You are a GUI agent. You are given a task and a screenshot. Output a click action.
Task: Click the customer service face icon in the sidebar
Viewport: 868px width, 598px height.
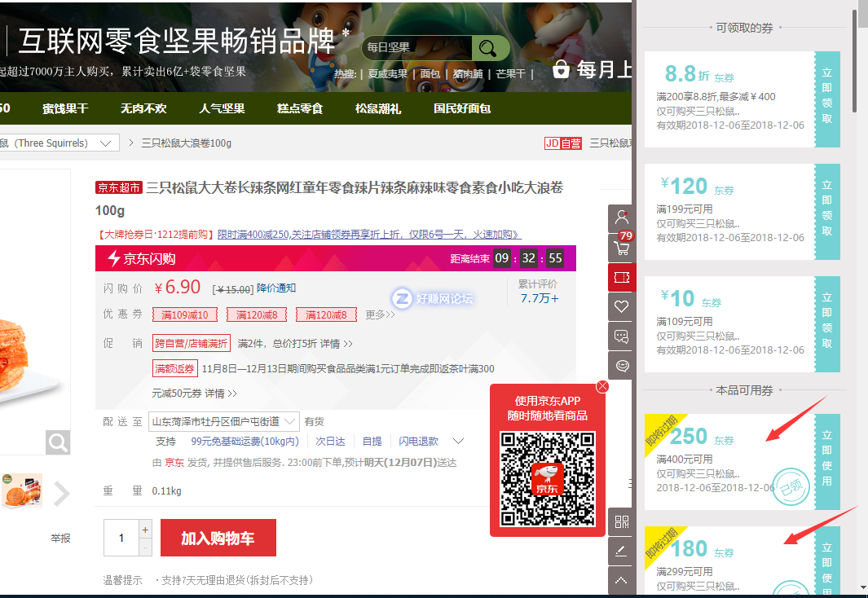click(x=621, y=366)
